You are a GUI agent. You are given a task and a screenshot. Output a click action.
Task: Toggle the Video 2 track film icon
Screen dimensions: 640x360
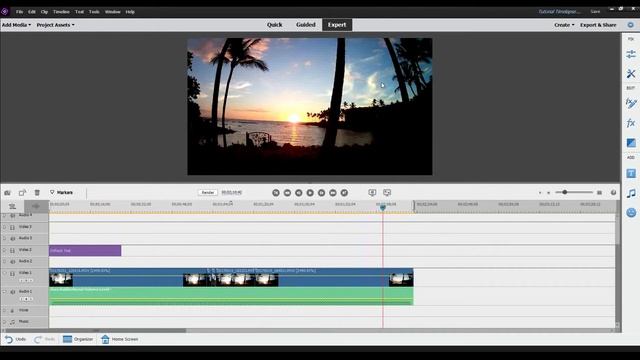tap(12, 250)
